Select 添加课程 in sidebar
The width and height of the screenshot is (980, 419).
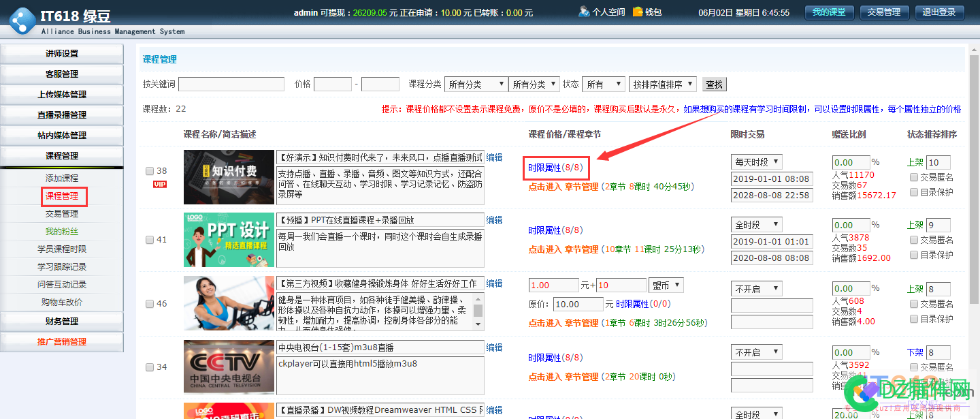point(62,178)
